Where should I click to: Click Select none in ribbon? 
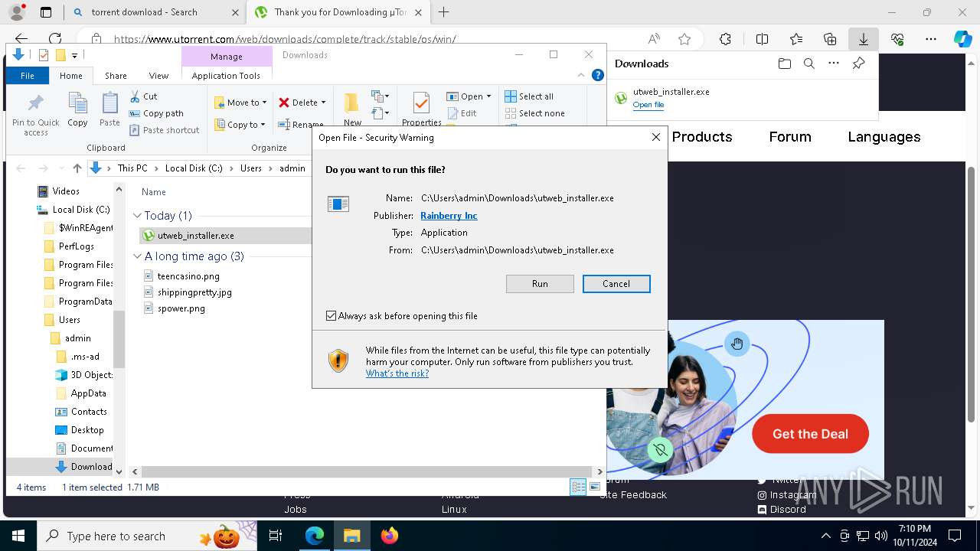pyautogui.click(x=535, y=113)
